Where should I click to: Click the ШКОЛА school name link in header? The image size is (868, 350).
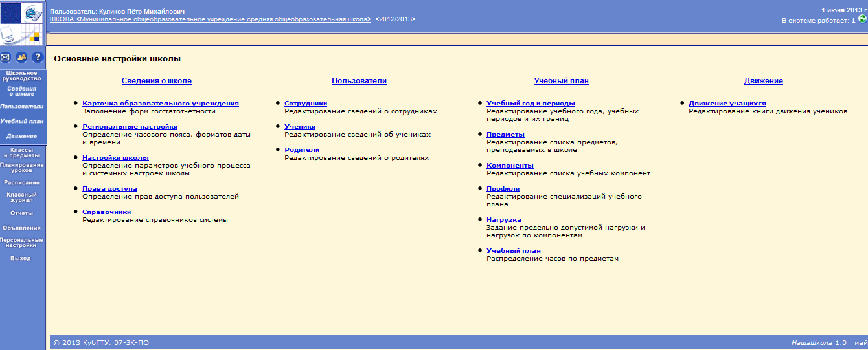[x=211, y=19]
